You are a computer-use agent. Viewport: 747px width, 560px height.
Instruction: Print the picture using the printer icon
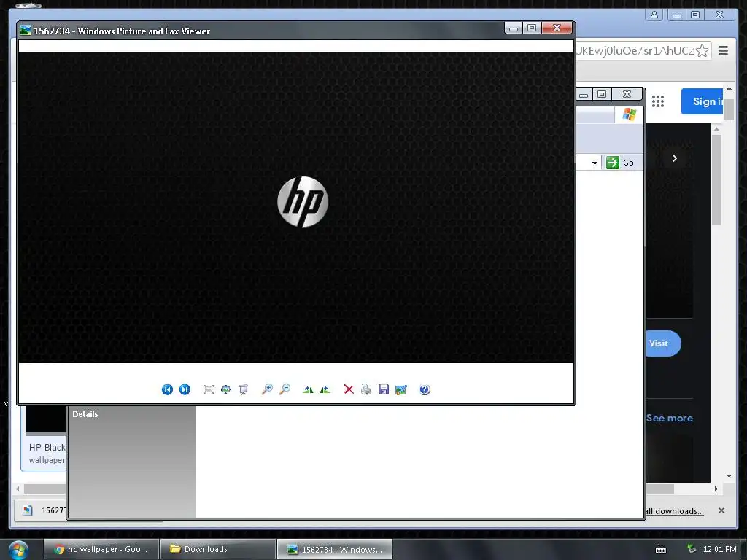point(366,389)
